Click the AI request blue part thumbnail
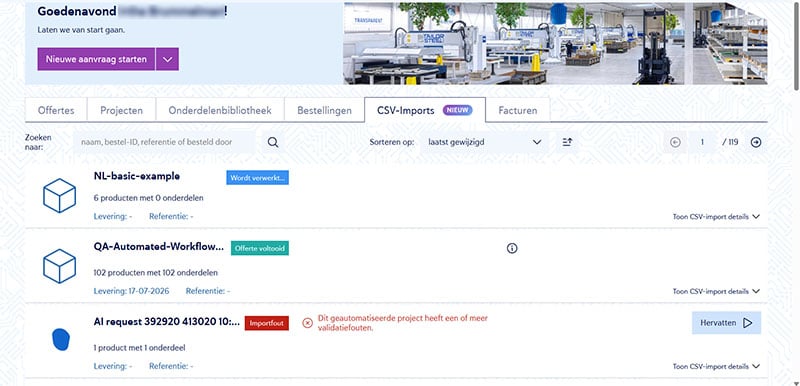800x386 pixels. 61,340
